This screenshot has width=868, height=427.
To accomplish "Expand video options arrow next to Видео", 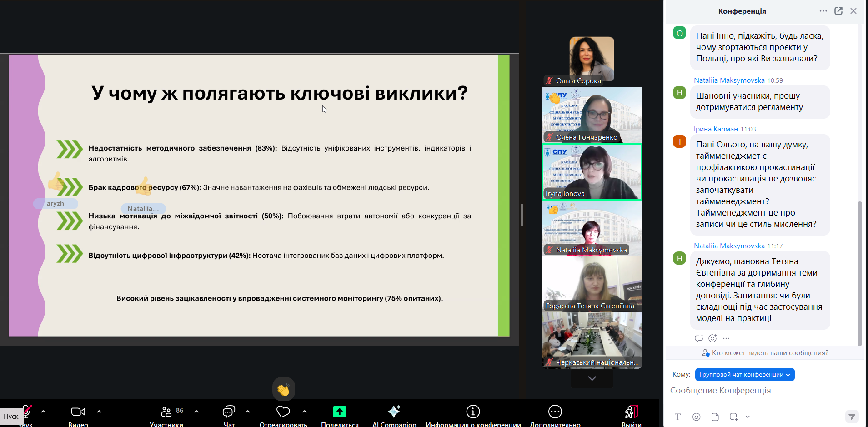I will pyautogui.click(x=99, y=412).
